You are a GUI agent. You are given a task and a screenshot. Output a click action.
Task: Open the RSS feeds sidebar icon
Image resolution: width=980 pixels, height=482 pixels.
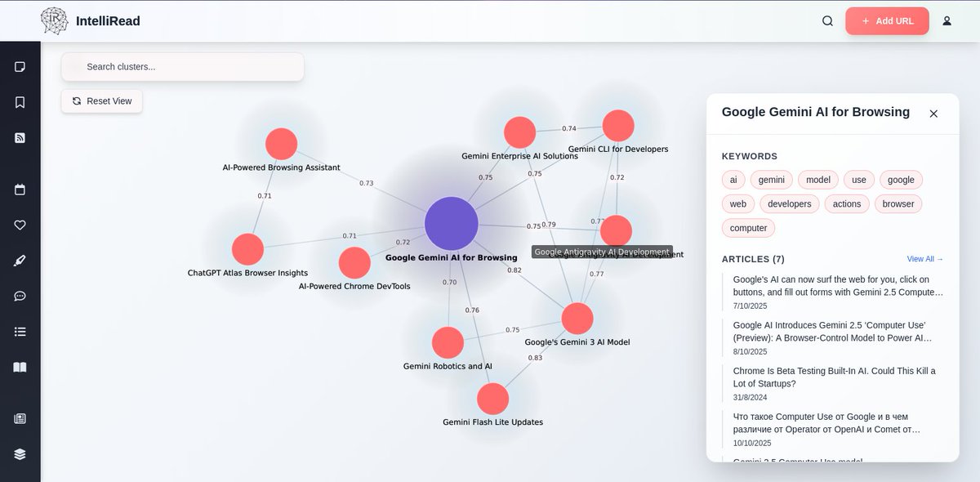coord(20,137)
